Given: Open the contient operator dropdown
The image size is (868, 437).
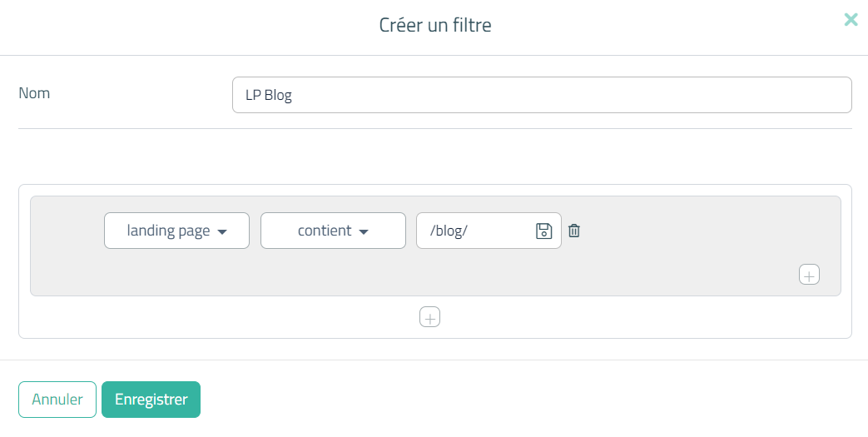Looking at the screenshot, I should point(333,231).
